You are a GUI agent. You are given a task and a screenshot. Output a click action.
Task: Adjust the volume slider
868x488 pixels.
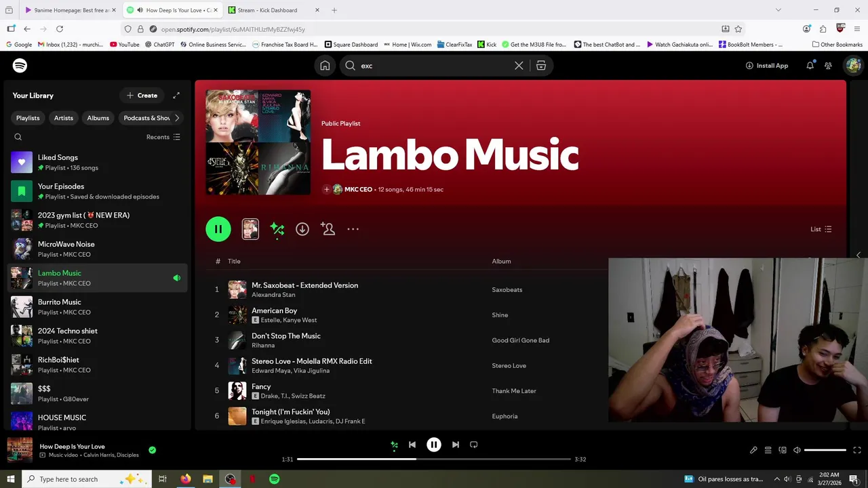coord(825,450)
